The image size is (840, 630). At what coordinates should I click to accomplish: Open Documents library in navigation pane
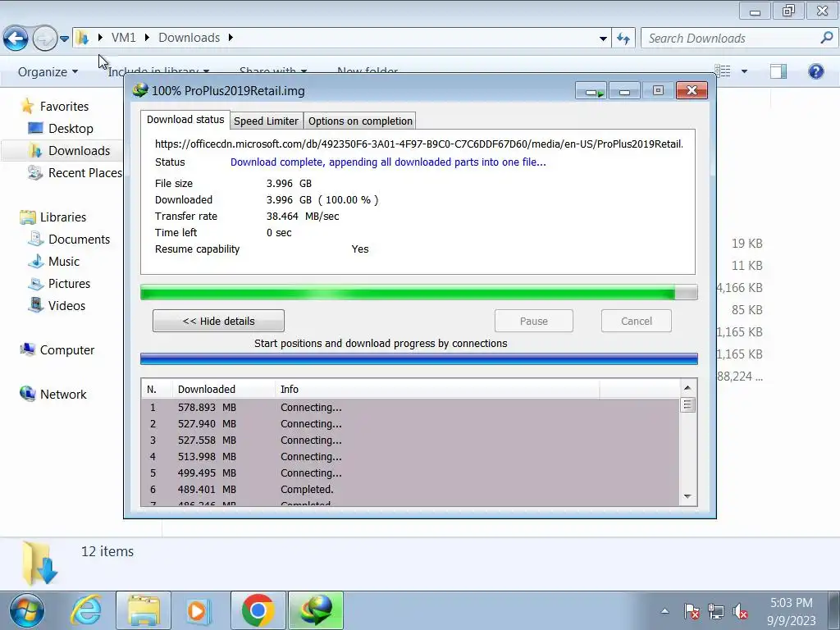tap(79, 240)
